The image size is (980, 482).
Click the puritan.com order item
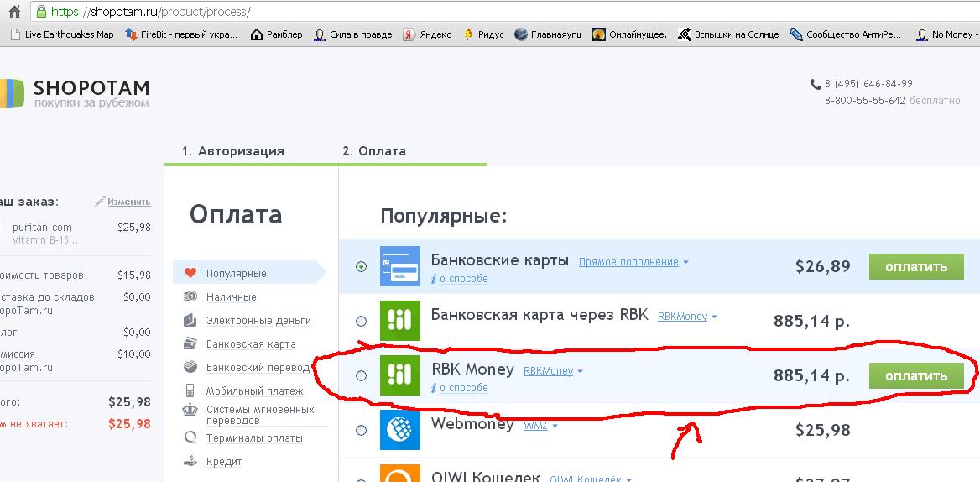42,228
